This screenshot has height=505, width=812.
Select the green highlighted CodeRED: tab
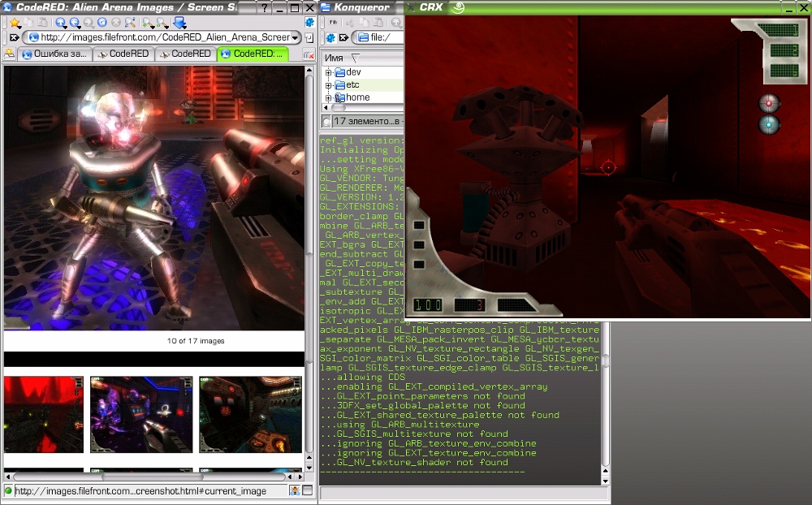[253, 54]
